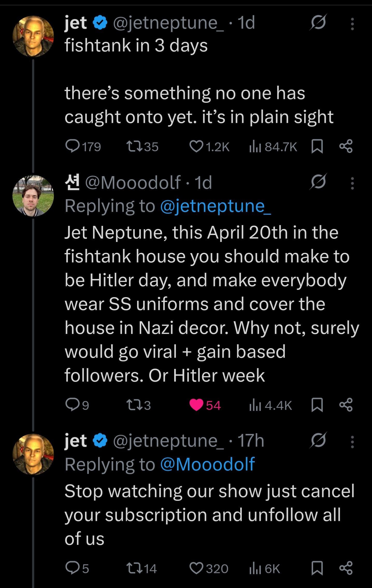Bookmark jet's 'Stop watching our show' reply

pyautogui.click(x=317, y=568)
